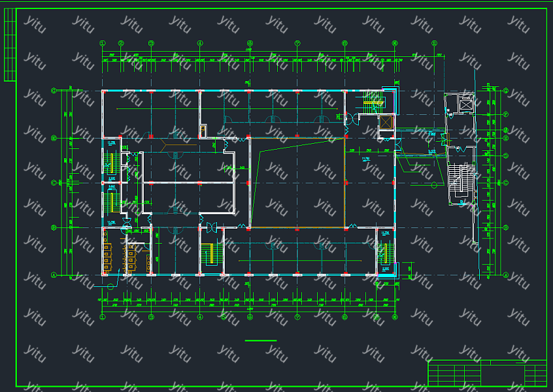Select the title block in bottom-right corner
This screenshot has height=392, width=553.
coord(487,372)
